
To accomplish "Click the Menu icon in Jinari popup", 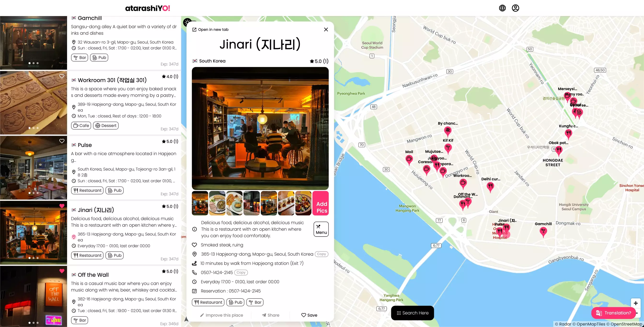I will click(321, 229).
